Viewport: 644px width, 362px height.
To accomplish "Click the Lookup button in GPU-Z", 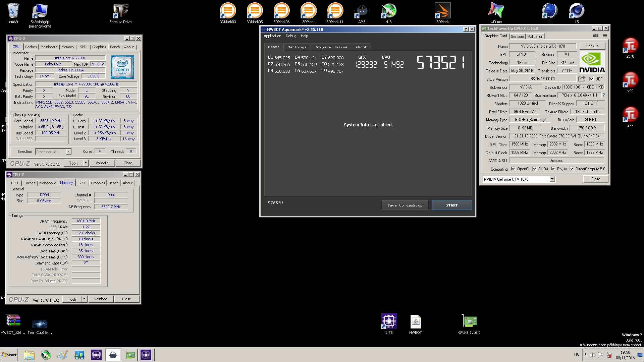I will tap(592, 46).
